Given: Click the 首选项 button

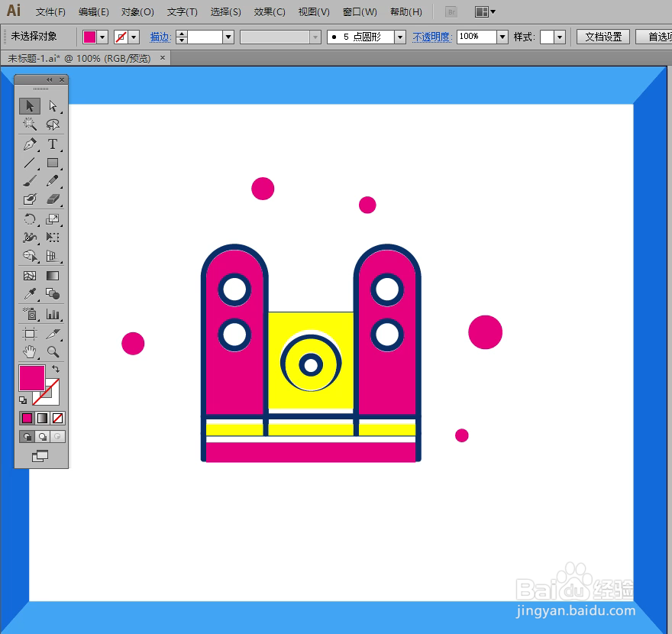Looking at the screenshot, I should (x=654, y=37).
